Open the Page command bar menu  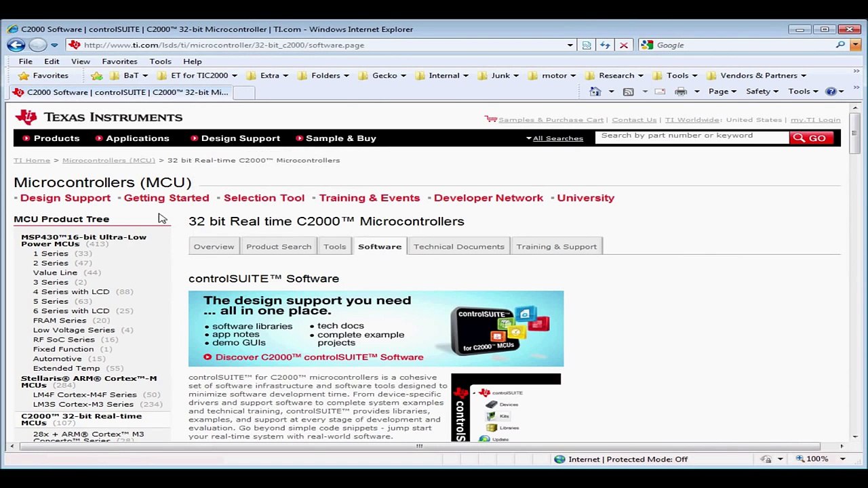[722, 91]
